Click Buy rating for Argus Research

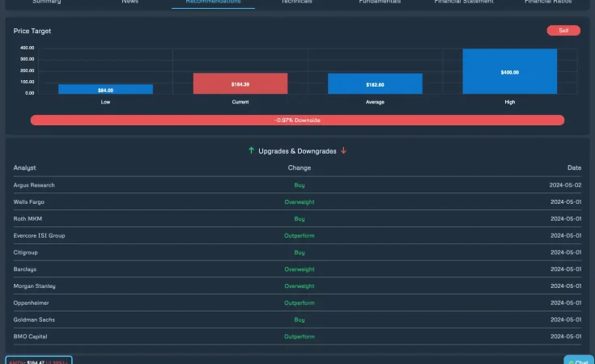pos(300,185)
